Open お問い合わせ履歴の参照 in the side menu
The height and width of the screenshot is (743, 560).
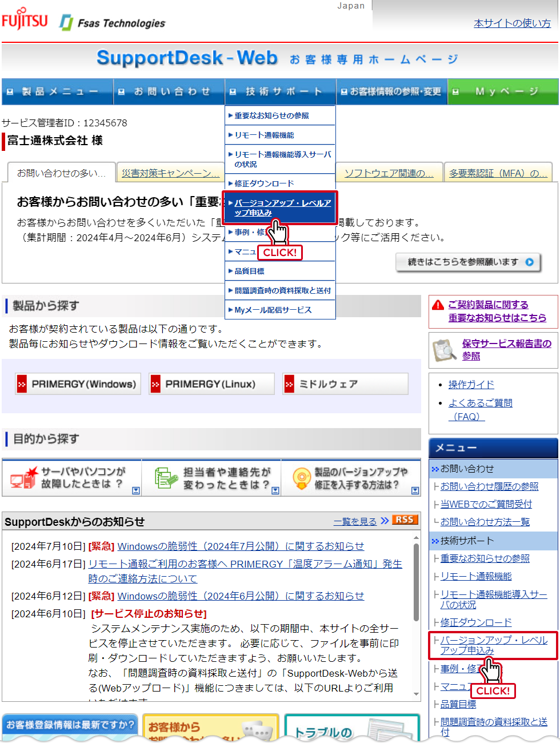pos(489,486)
